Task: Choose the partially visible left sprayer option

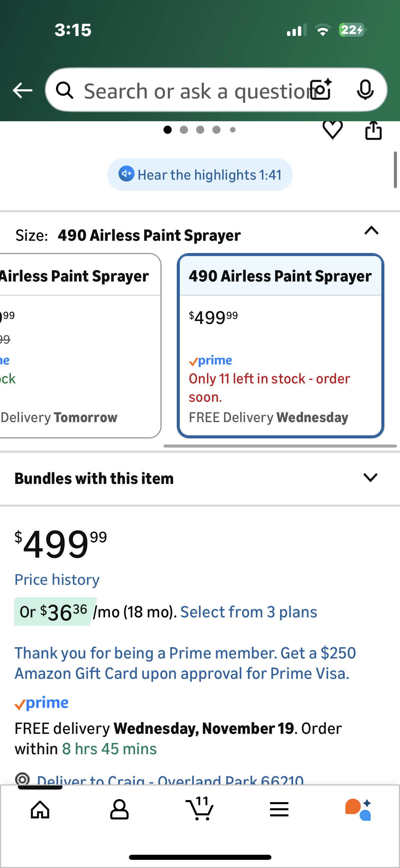Action: (x=78, y=345)
